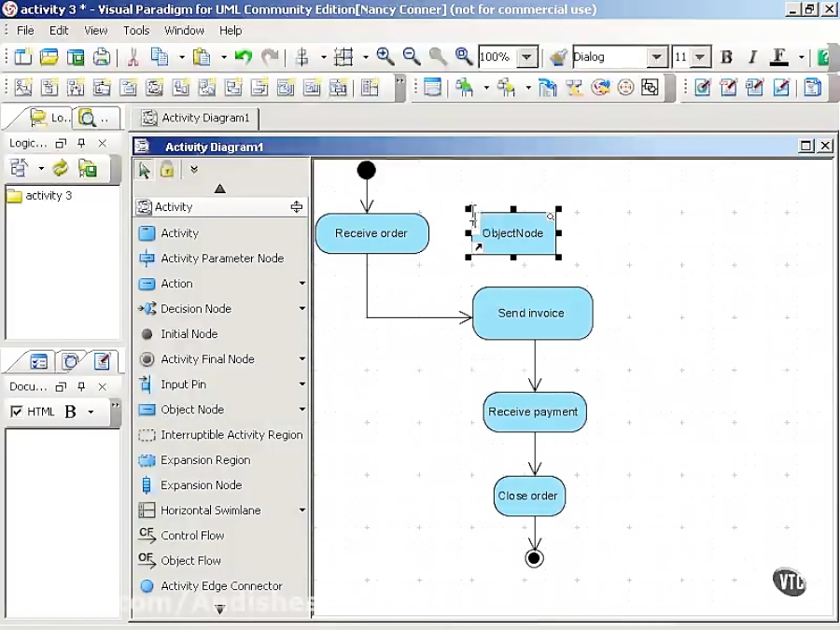This screenshot has width=840, height=630.
Task: Select the Decision Node palette tool
Action: click(x=194, y=309)
